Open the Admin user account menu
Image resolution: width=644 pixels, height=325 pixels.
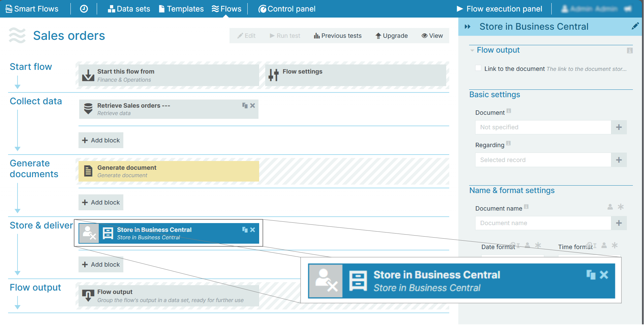tap(589, 9)
